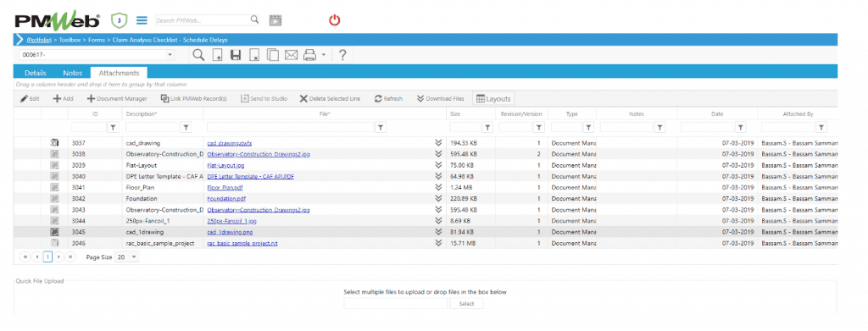Switch to the Details tab
Viewport: 868px width, 331px height.
click(36, 73)
